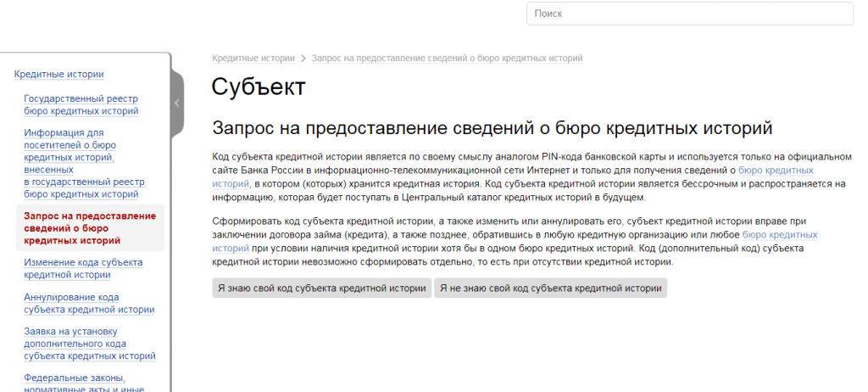The image size is (868, 392).
Task: Click the Запрос на предоставление сведений breadcrumb
Action: coord(447,59)
